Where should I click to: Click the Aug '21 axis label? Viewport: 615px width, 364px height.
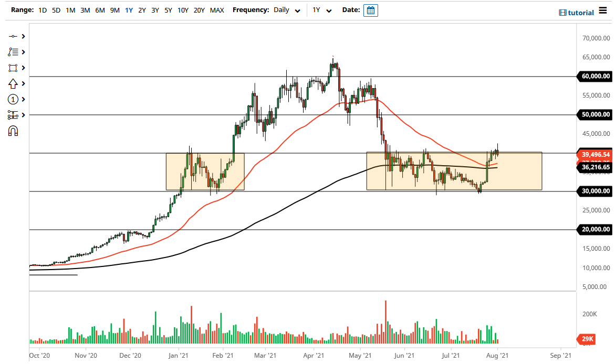tap(497, 356)
